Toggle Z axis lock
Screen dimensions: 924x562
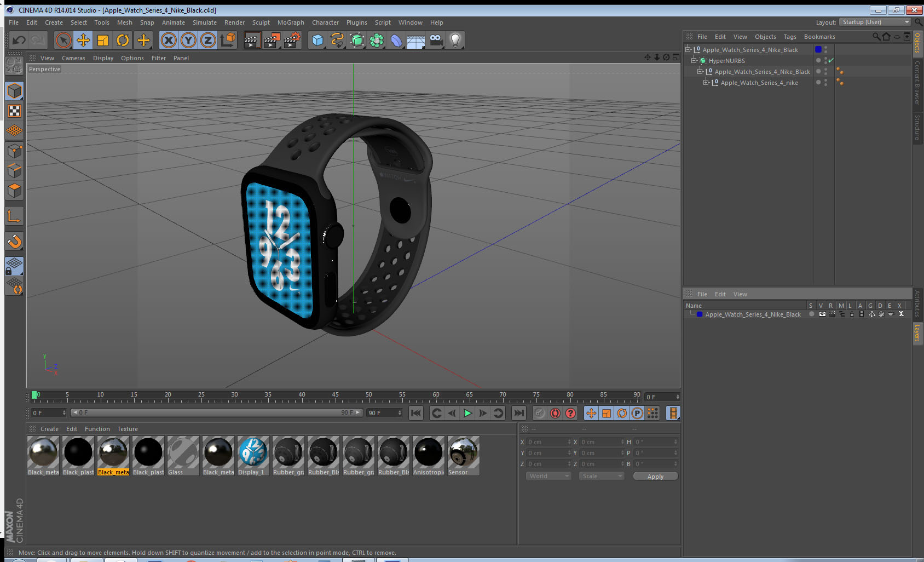click(208, 40)
